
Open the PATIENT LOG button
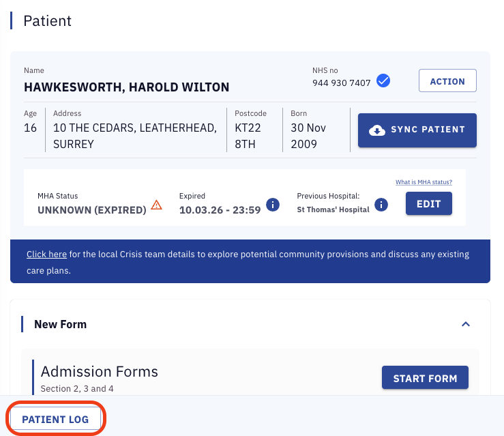(55, 419)
